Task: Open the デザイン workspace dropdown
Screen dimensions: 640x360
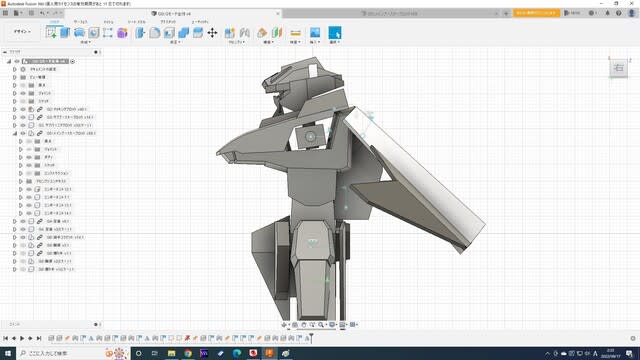Action: pyautogui.click(x=22, y=31)
